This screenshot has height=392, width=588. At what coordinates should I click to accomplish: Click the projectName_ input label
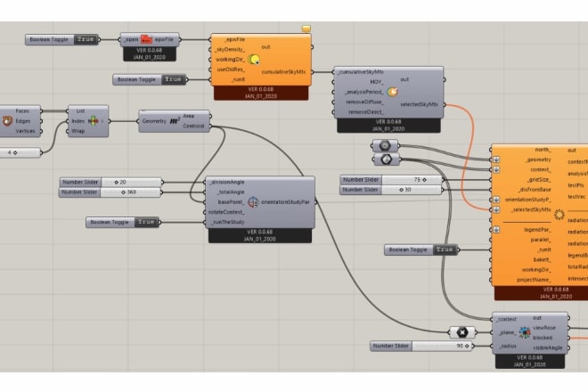[534, 280]
